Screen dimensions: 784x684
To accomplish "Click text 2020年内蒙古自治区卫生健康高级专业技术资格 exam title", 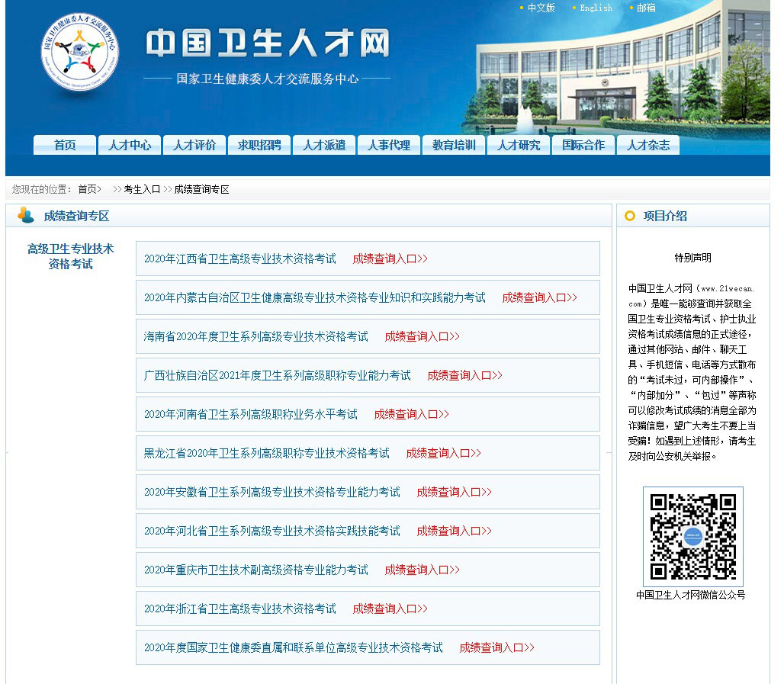I will [x=314, y=297].
